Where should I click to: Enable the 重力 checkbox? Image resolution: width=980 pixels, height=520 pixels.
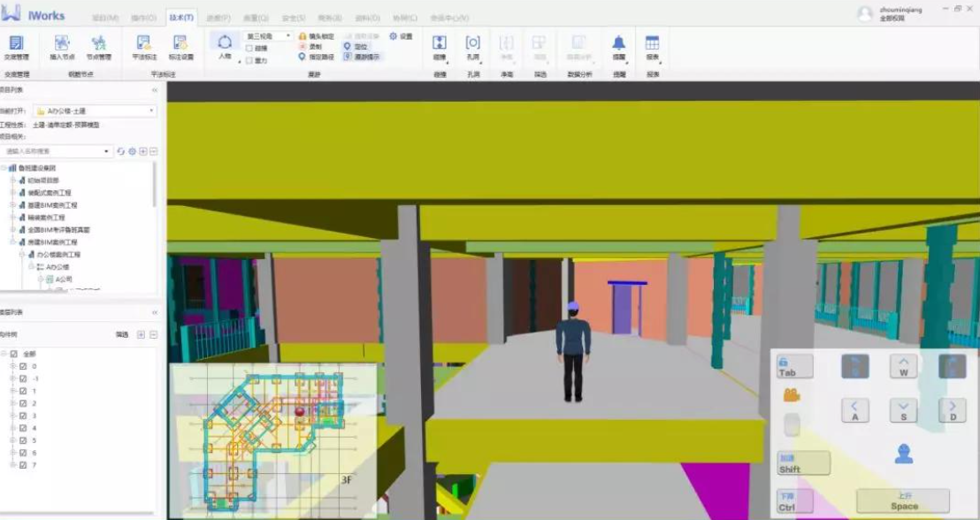click(249, 61)
